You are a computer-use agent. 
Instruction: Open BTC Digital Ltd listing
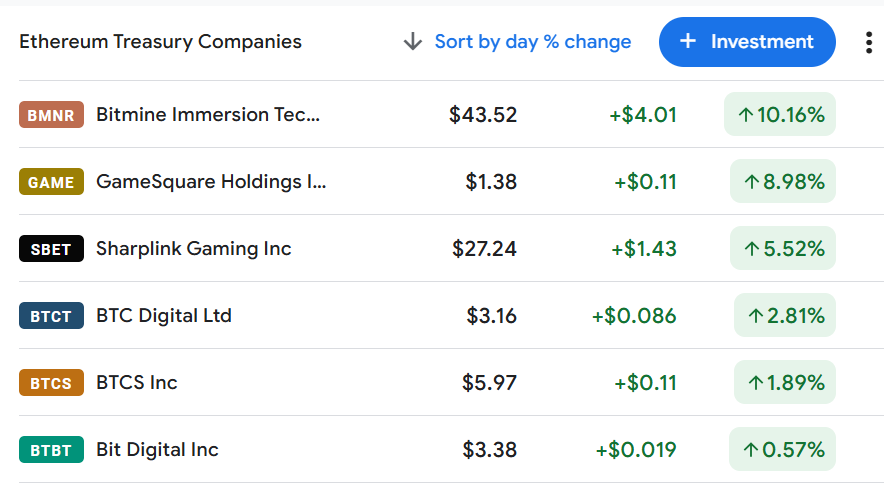point(451,316)
